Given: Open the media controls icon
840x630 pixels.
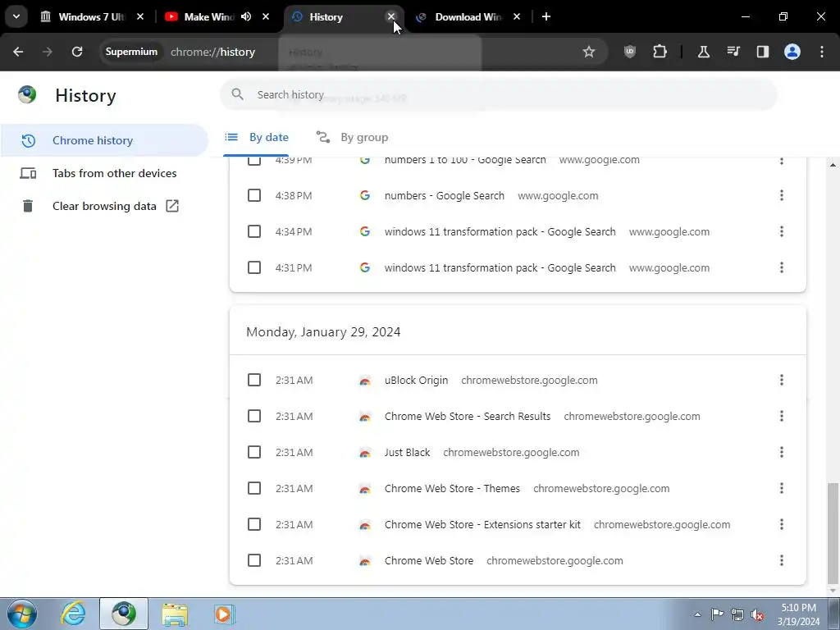Looking at the screenshot, I should tap(733, 52).
